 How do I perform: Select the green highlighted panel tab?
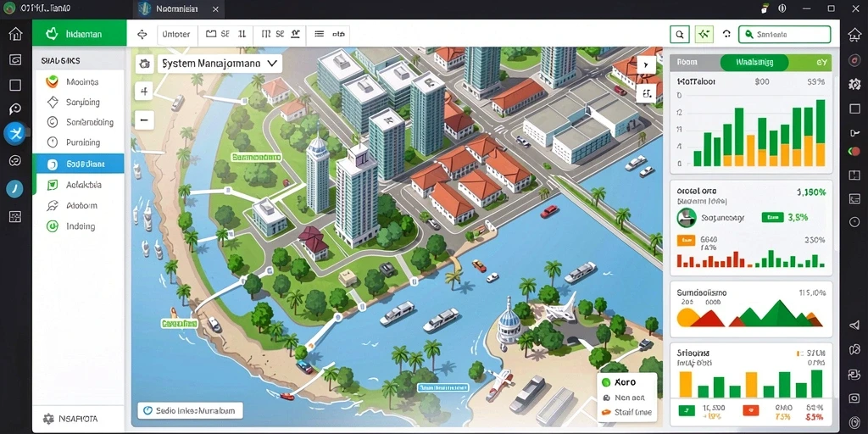754,62
